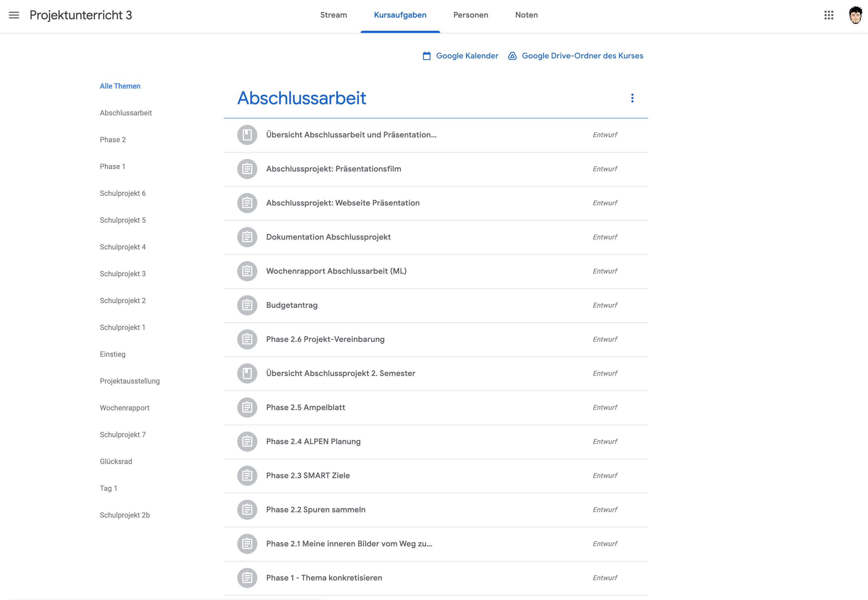Select the Einstieg topic
The height and width of the screenshot is (600, 868).
(x=113, y=354)
